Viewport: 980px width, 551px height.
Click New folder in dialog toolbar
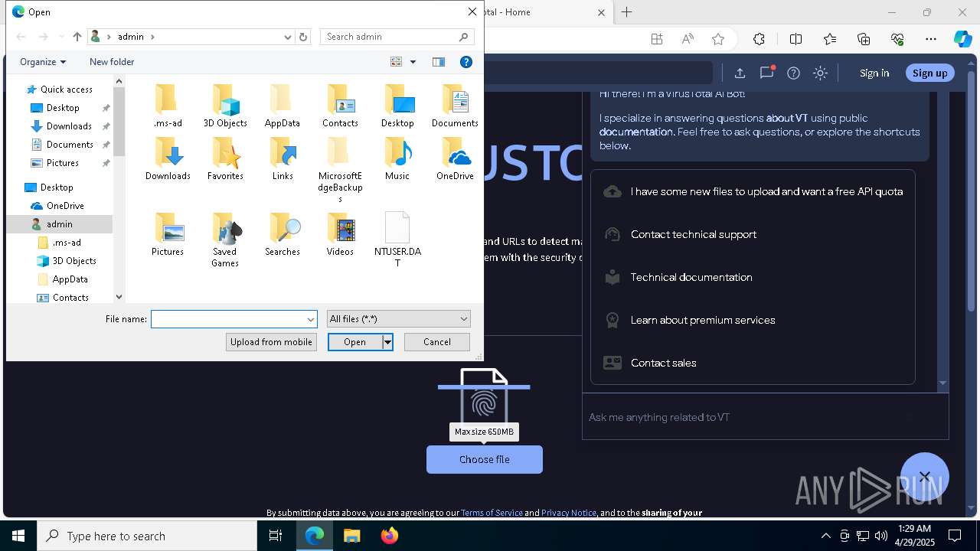coord(112,62)
